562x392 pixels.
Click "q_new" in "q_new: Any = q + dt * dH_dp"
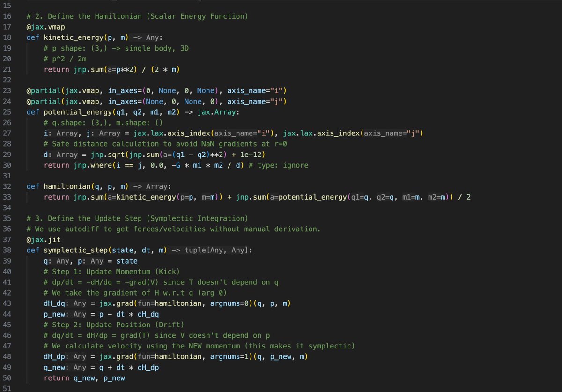[x=54, y=368]
